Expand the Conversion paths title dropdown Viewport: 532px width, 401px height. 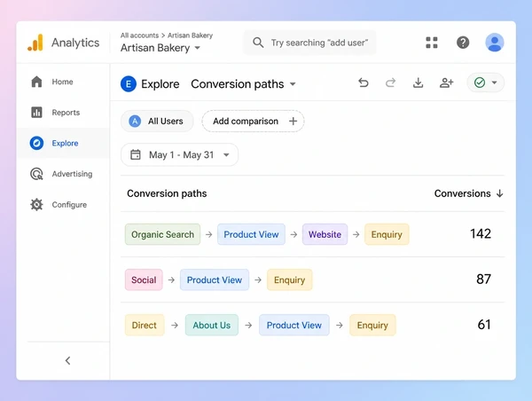pos(293,84)
